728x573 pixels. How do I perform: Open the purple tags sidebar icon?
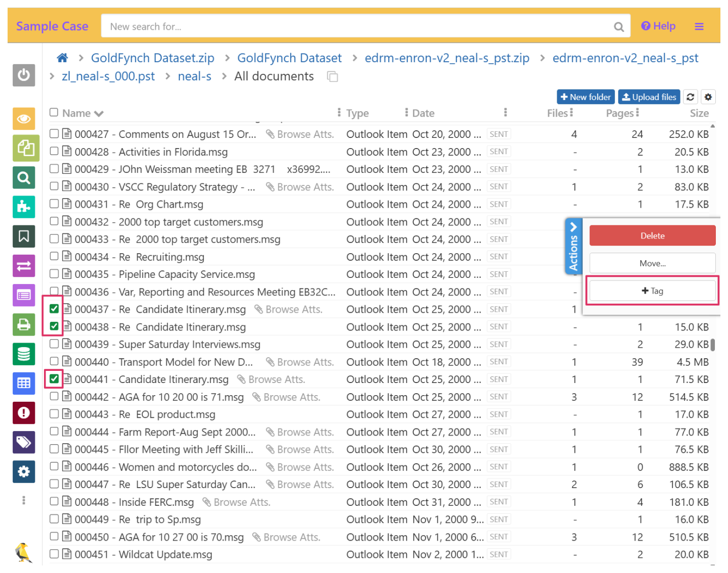point(24,442)
